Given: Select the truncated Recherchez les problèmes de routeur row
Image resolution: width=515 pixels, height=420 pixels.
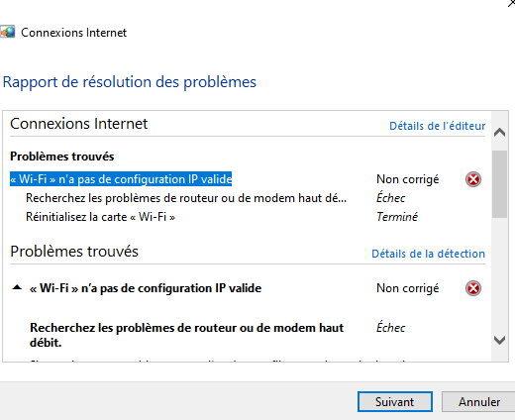Looking at the screenshot, I should [186, 198].
